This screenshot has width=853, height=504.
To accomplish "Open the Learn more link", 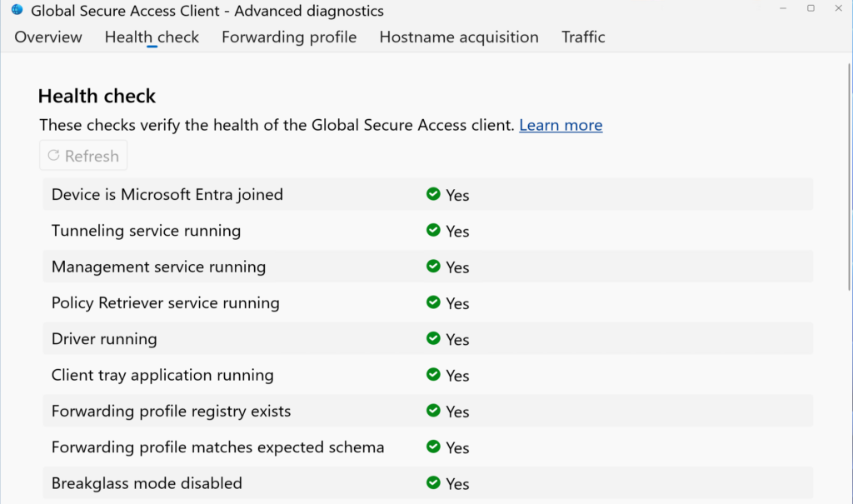I will pos(561,125).
